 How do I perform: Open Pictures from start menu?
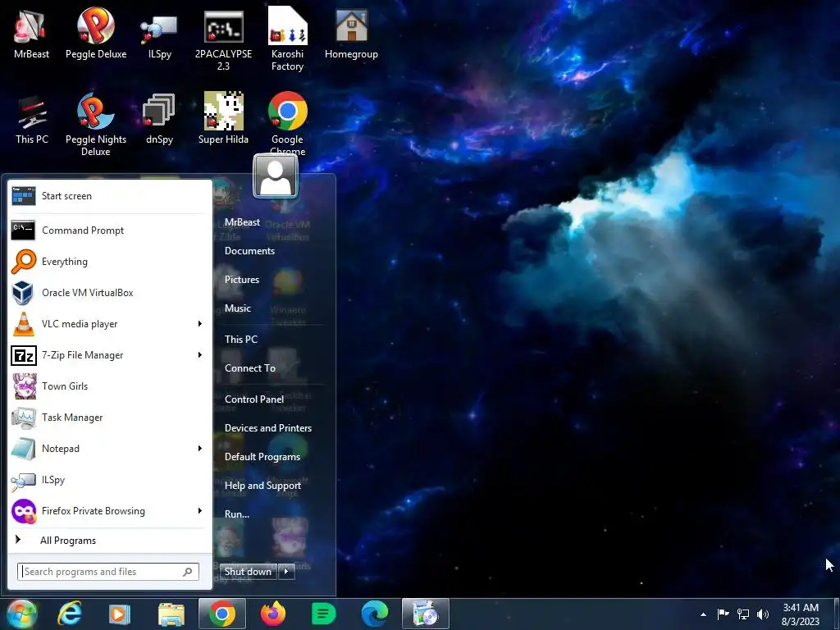point(242,280)
